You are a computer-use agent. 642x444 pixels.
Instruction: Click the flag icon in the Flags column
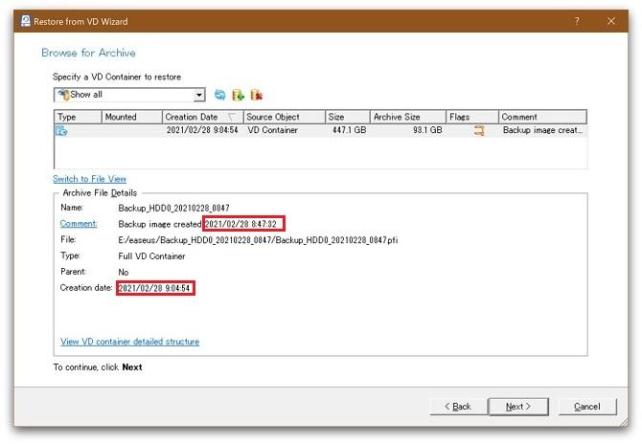(x=479, y=131)
